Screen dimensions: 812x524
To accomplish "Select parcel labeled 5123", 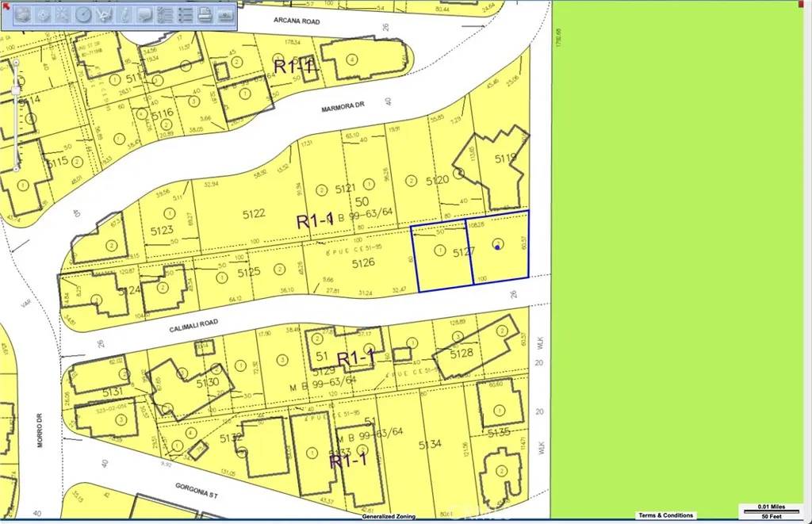I will 162,230.
